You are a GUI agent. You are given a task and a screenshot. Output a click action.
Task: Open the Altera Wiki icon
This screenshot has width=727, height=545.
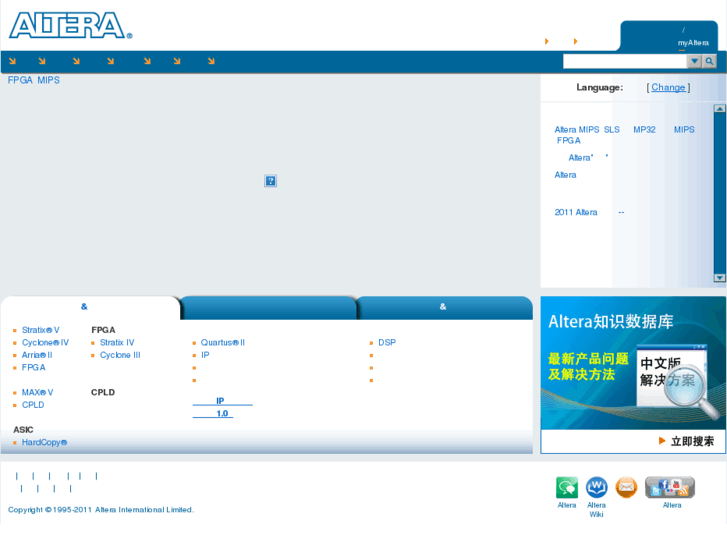pos(596,487)
